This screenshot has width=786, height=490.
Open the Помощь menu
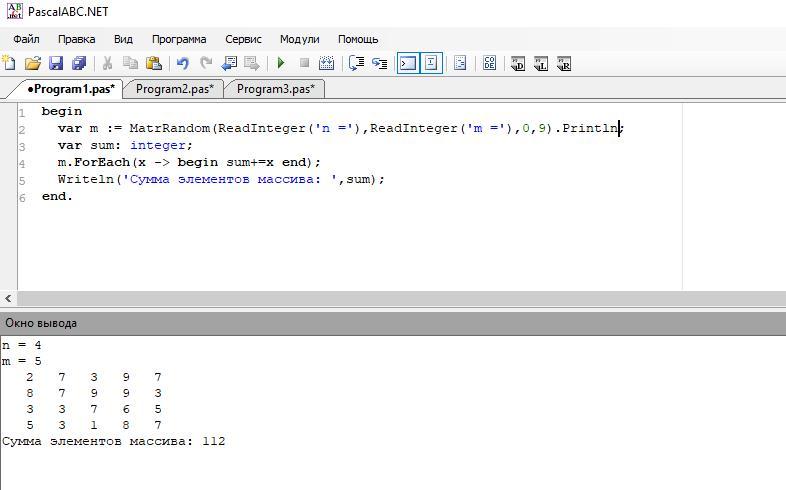coord(358,39)
